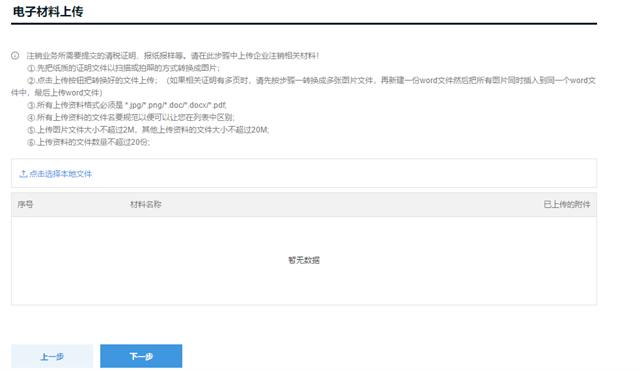Select the 材料名称 column header

point(146,204)
